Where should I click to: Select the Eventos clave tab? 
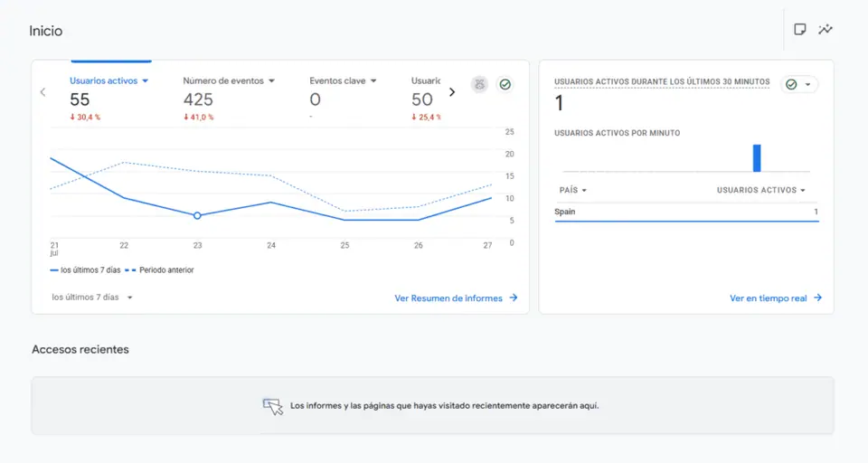(x=343, y=98)
